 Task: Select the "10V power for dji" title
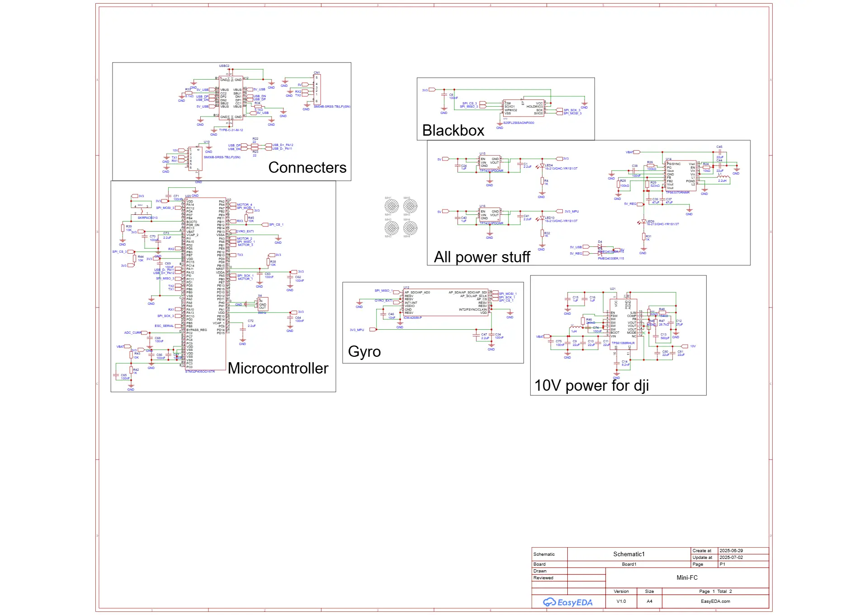[x=592, y=385]
